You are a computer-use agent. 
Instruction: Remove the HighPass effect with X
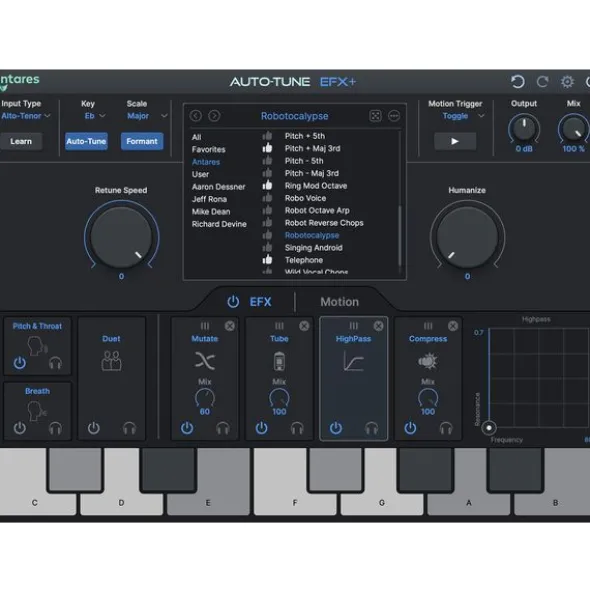point(378,326)
